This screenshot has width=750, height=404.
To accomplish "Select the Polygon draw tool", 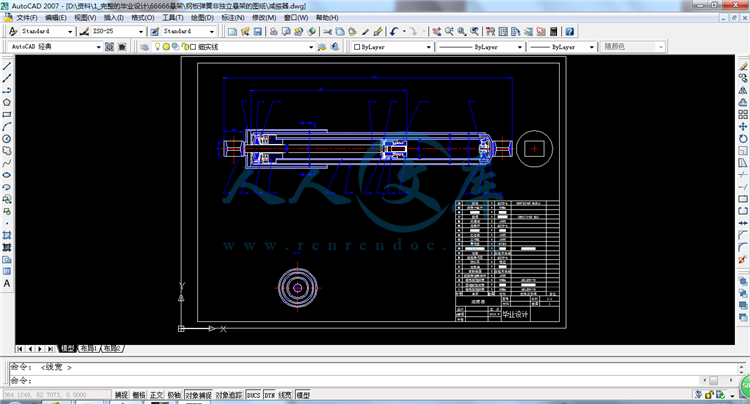I will (7, 102).
